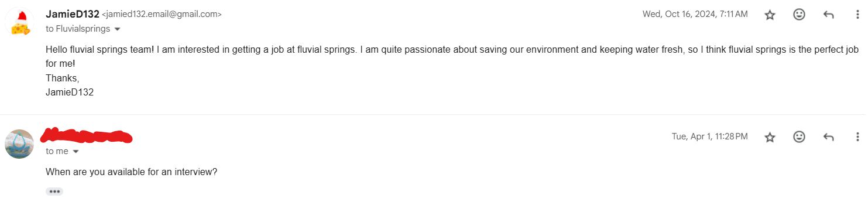Star the email from JamieD132
This screenshot has width=868, height=212.
point(770,15)
